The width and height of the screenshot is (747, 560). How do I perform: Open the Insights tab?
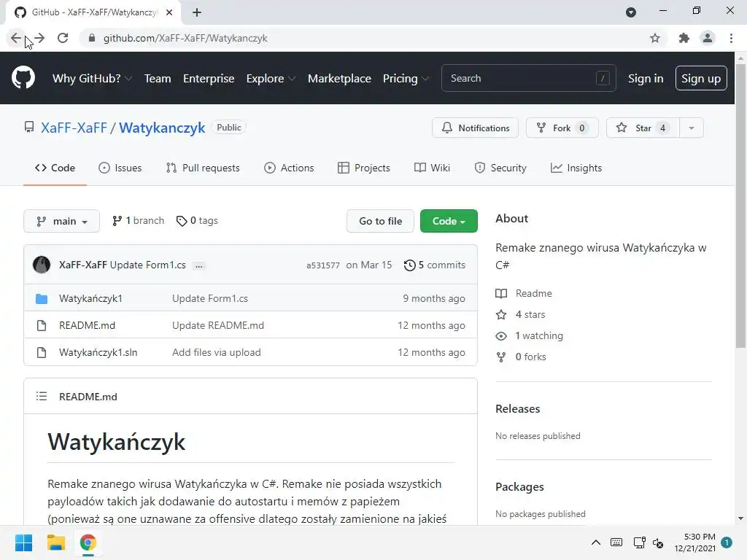point(576,168)
